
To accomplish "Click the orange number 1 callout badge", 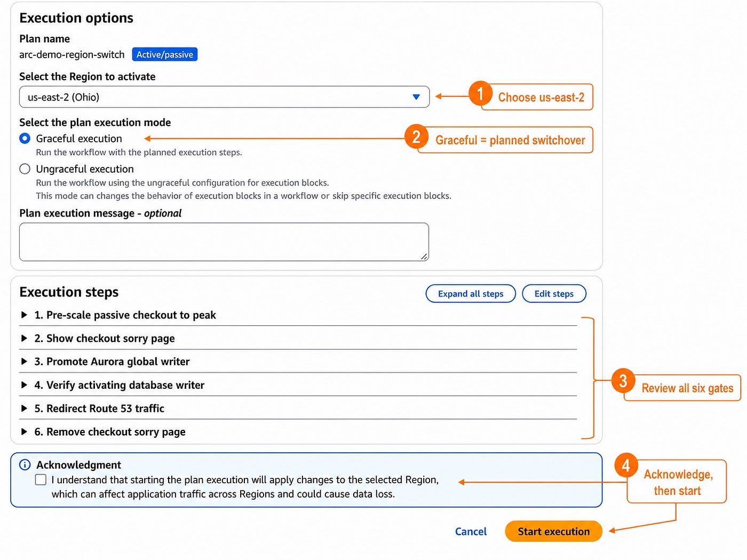I will coord(480,94).
